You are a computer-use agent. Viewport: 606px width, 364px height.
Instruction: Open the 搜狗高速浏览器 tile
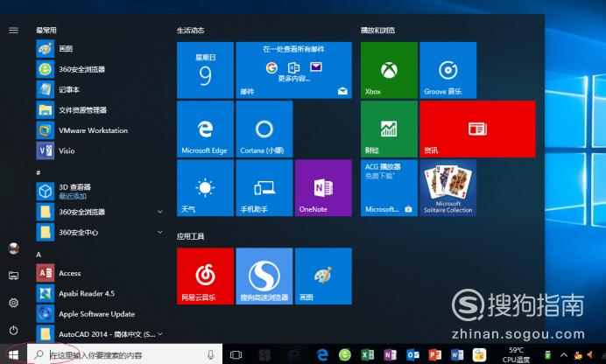(x=264, y=276)
